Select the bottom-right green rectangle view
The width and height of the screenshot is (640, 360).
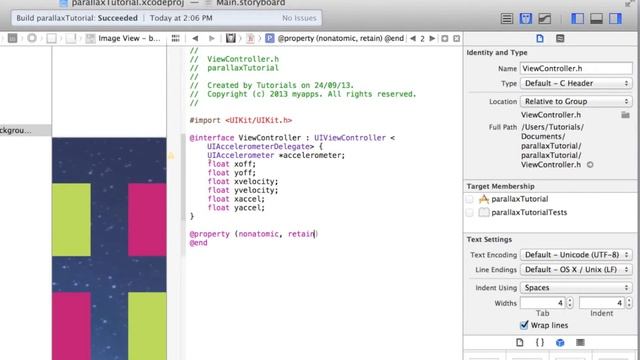(147, 326)
